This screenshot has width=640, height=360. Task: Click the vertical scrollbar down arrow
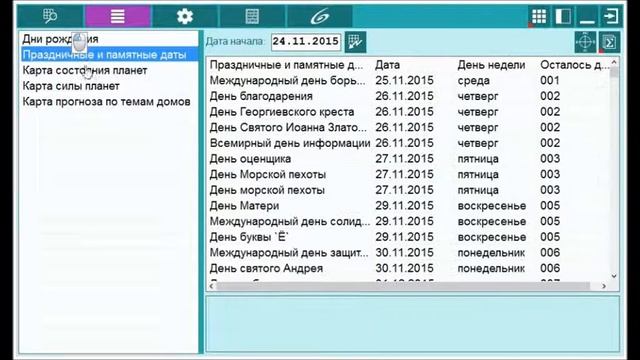point(614,276)
